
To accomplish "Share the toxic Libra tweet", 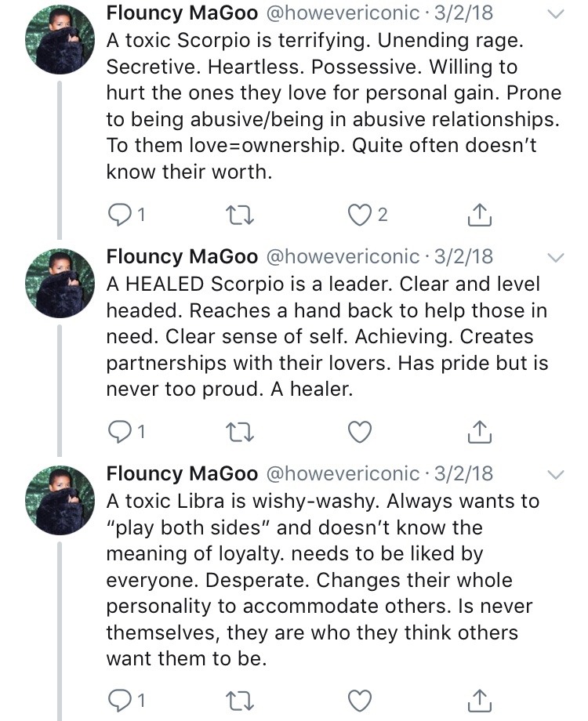I will (x=480, y=698).
